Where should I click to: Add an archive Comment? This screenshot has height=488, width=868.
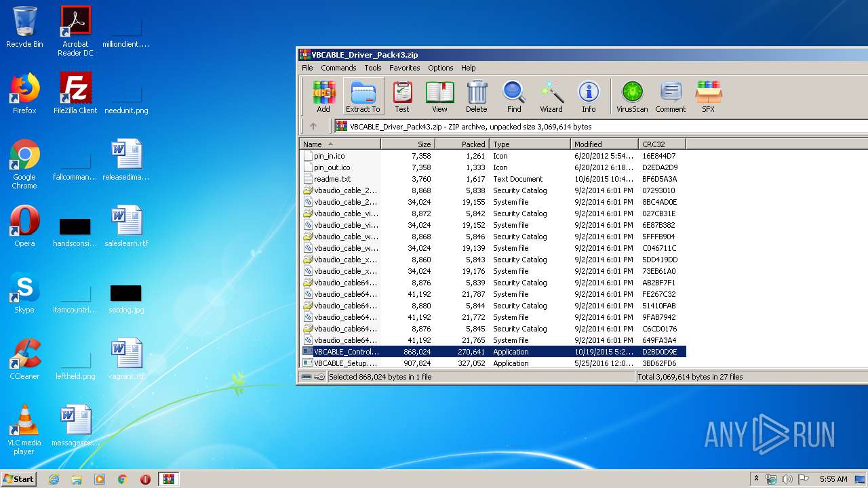[671, 96]
